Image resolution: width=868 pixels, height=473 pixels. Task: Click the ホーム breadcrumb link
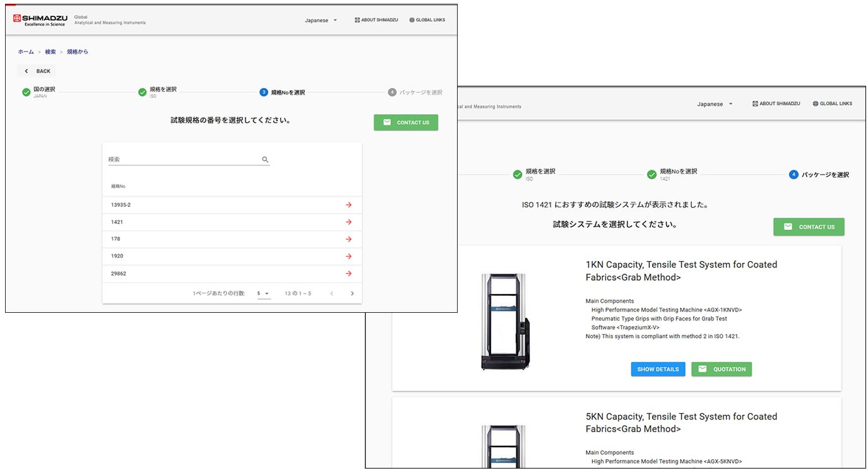click(x=26, y=52)
